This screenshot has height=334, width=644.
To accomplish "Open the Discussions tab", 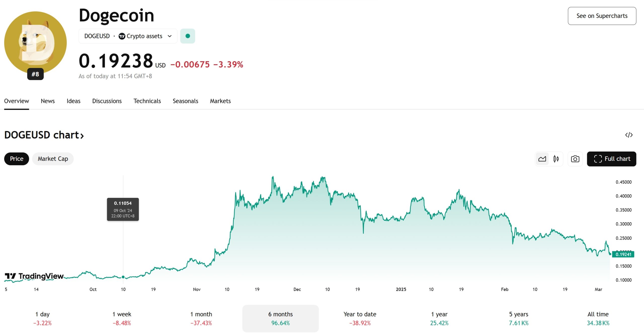I will pyautogui.click(x=107, y=101).
